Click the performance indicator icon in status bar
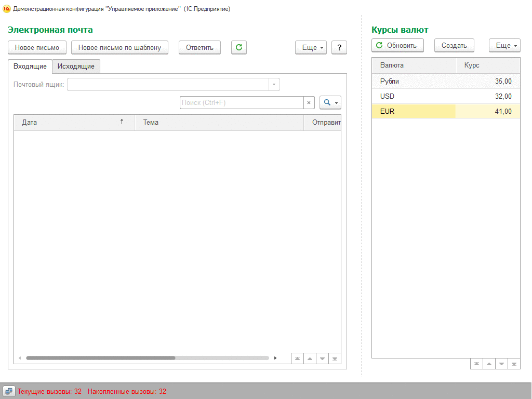The image size is (532, 399). (x=9, y=391)
